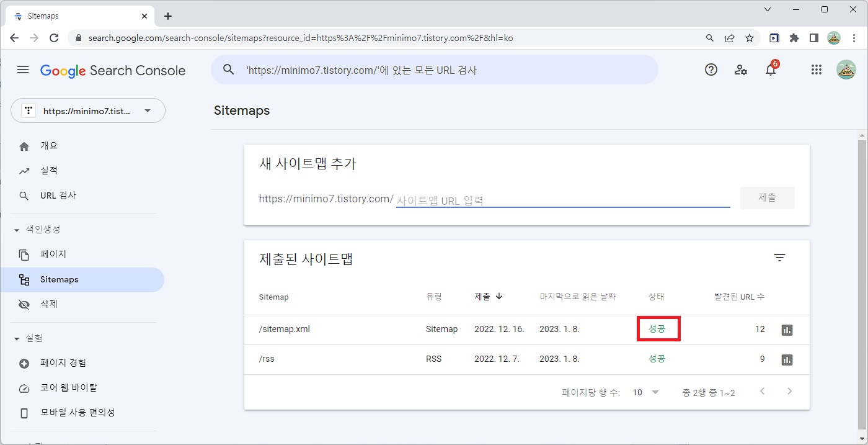Screen dimensions: 868x445
Task: Click the Google Search Console logo
Action: (113, 71)
